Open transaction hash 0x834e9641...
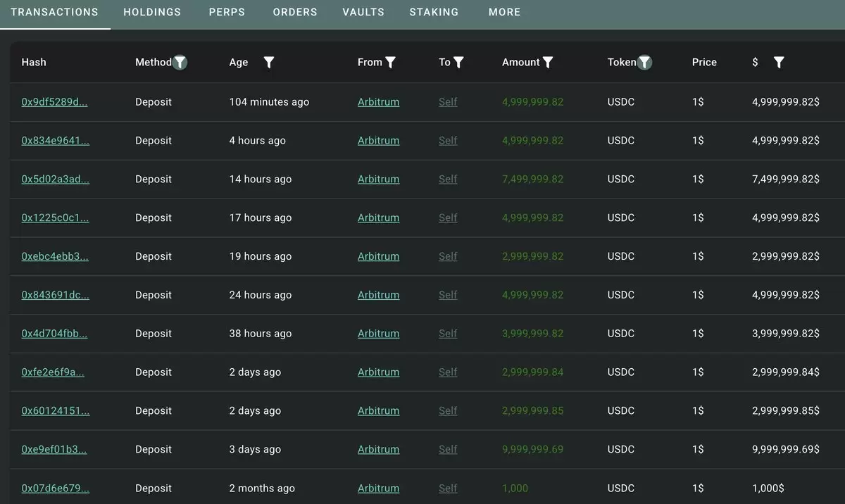Viewport: 845px width, 504px height. click(56, 141)
